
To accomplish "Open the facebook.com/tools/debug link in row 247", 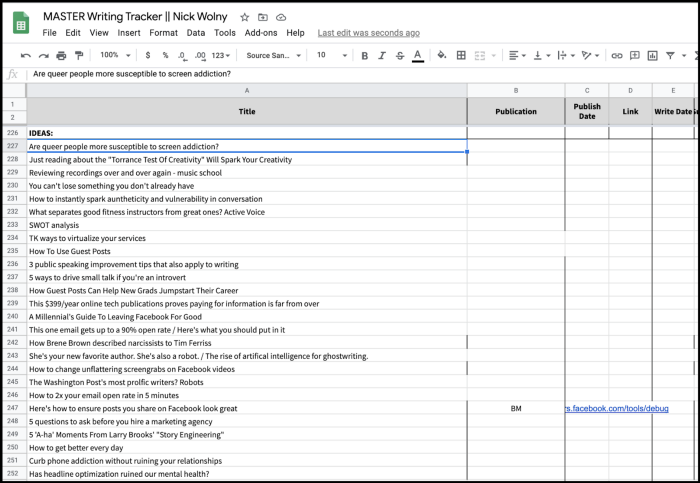I will [x=616, y=409].
